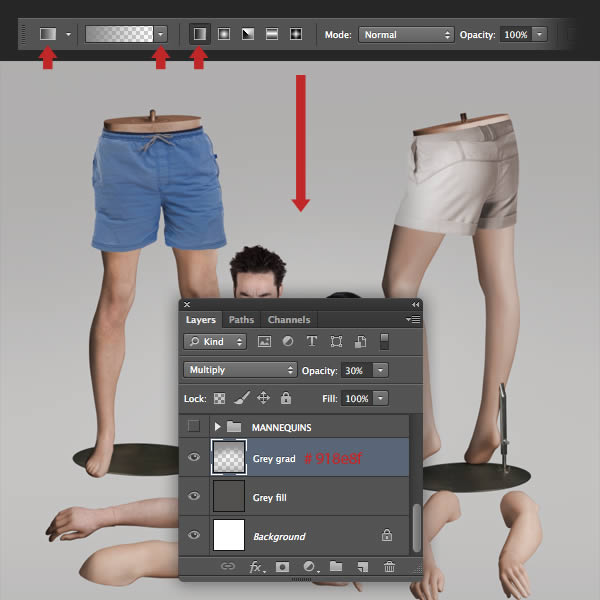Open the Mode Normal dropdown in options bar

[405, 34]
